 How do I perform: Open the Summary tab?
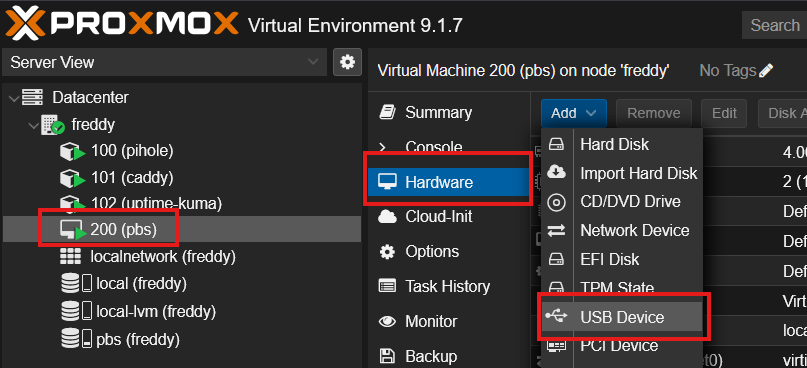click(x=438, y=113)
